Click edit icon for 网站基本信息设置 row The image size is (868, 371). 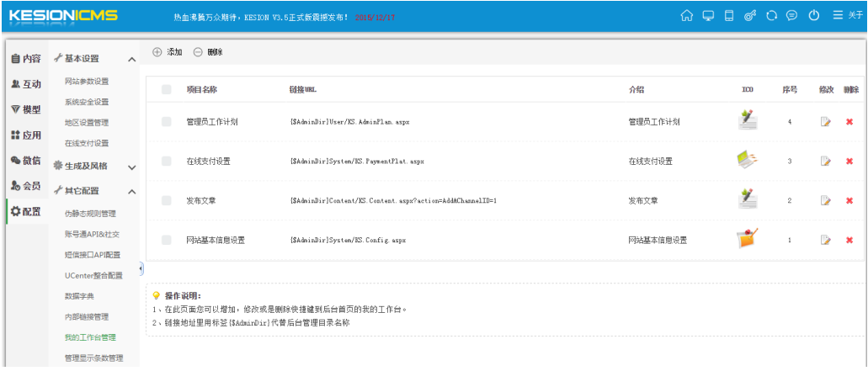pyautogui.click(x=826, y=241)
